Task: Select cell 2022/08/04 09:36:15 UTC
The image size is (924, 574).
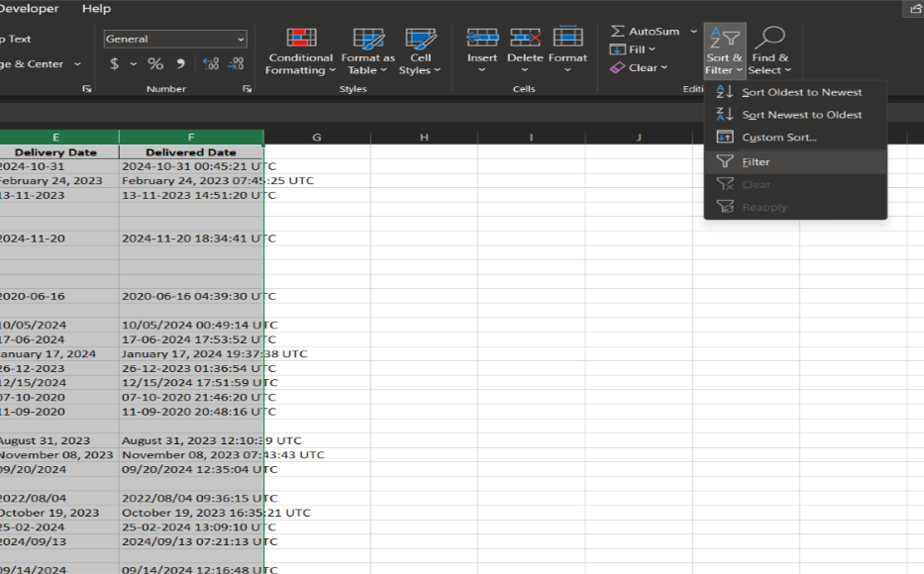Action: point(191,498)
